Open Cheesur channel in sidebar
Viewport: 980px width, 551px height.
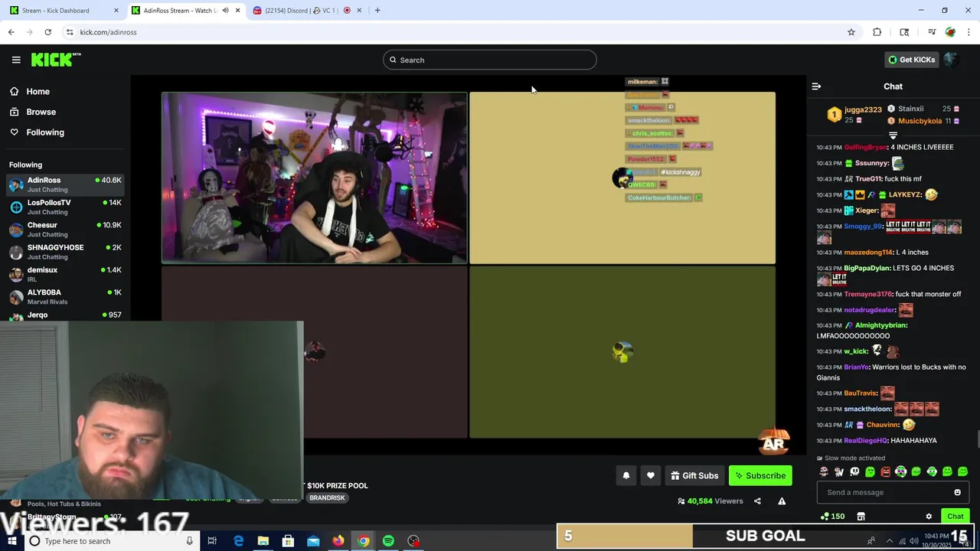65,230
